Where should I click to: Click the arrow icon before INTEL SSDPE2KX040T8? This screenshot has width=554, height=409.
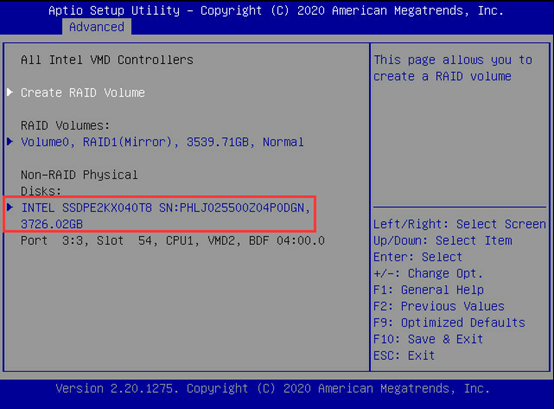tap(10, 207)
